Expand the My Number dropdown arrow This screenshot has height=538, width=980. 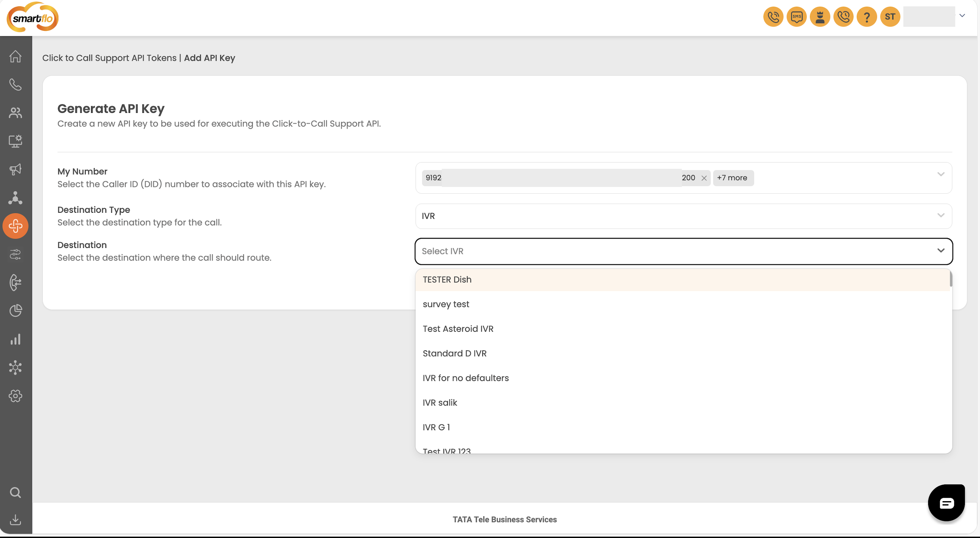(941, 175)
